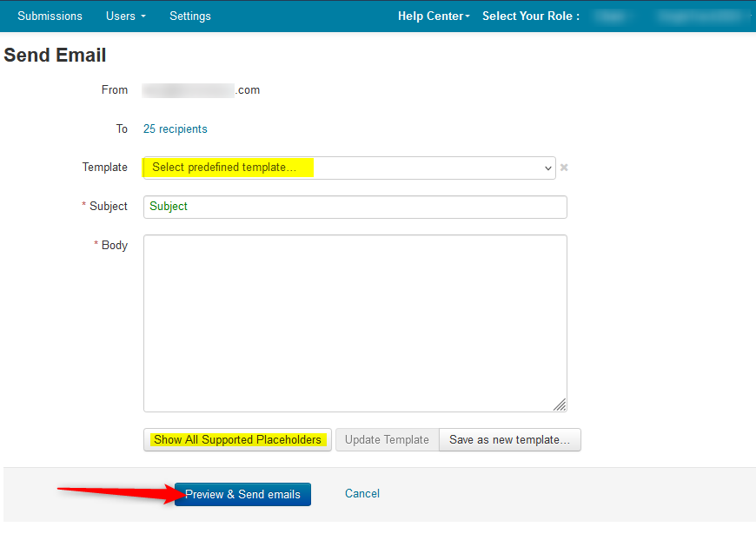Click the Template dropdown chevron
Image resolution: width=756 pixels, height=540 pixels.
click(x=547, y=168)
